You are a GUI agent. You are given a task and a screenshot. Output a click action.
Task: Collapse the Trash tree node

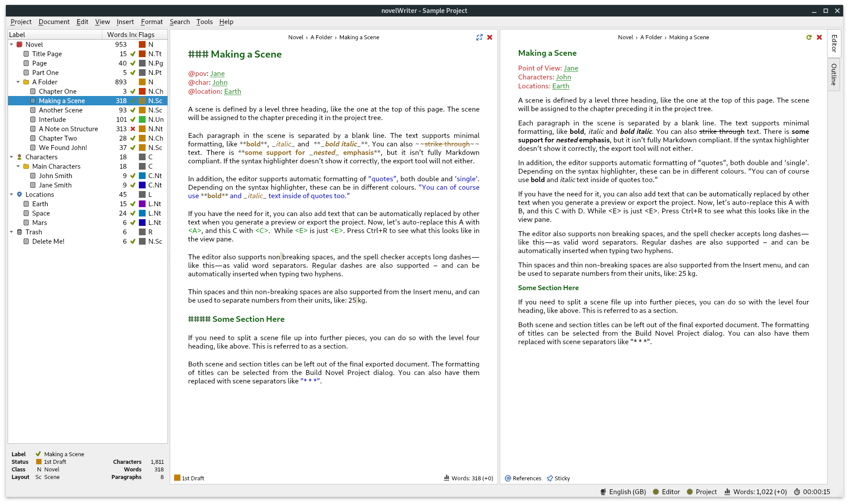click(12, 232)
